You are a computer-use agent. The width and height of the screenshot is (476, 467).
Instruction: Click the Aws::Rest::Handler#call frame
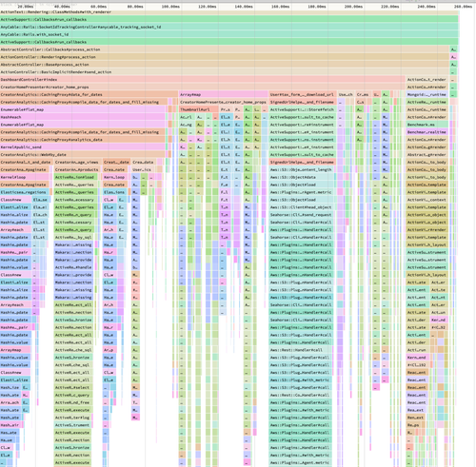302,350
